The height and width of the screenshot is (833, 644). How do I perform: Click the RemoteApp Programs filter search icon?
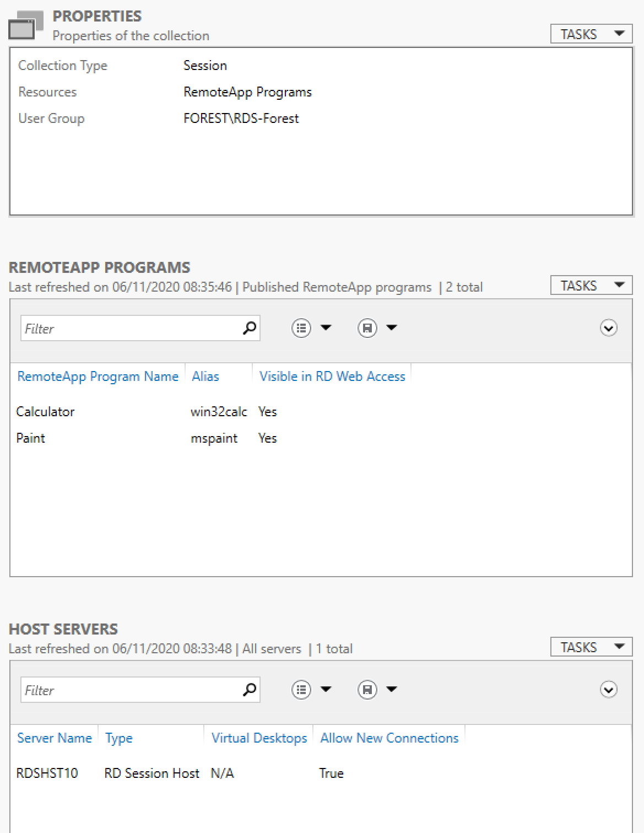point(250,328)
